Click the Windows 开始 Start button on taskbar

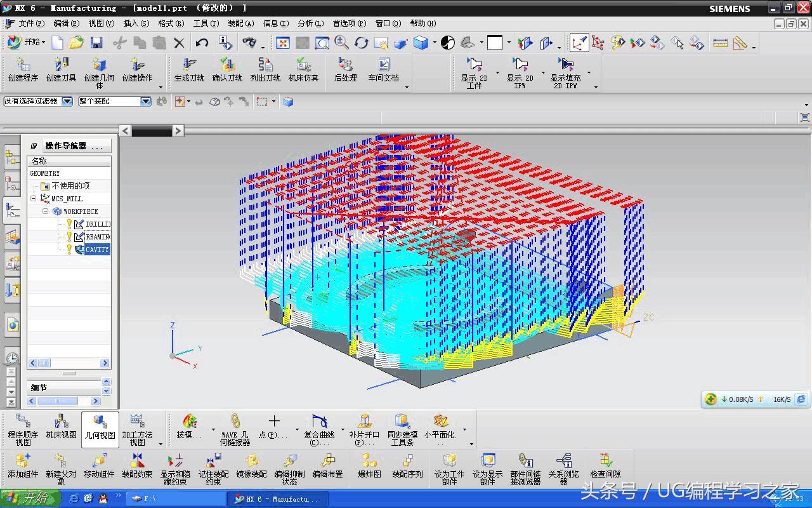(29, 498)
